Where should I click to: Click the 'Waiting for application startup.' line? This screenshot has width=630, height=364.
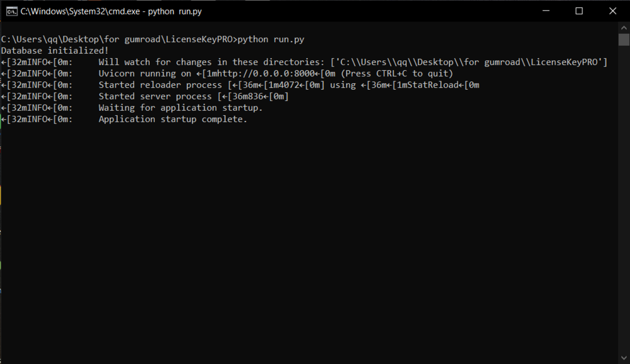tap(181, 108)
